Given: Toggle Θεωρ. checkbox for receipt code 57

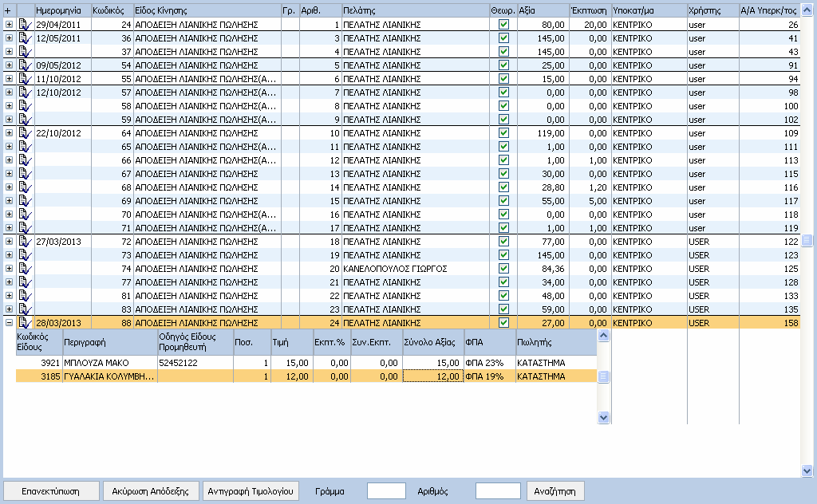Looking at the screenshot, I should click(503, 92).
